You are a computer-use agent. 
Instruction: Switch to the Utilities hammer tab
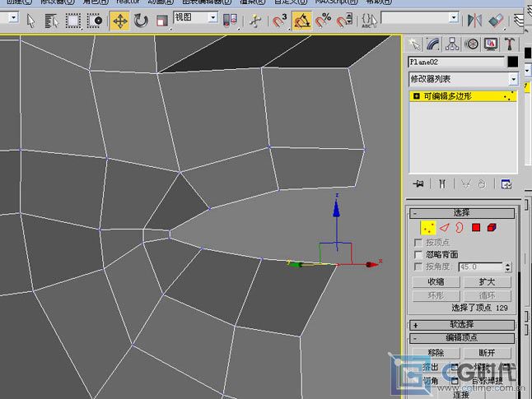(510, 44)
